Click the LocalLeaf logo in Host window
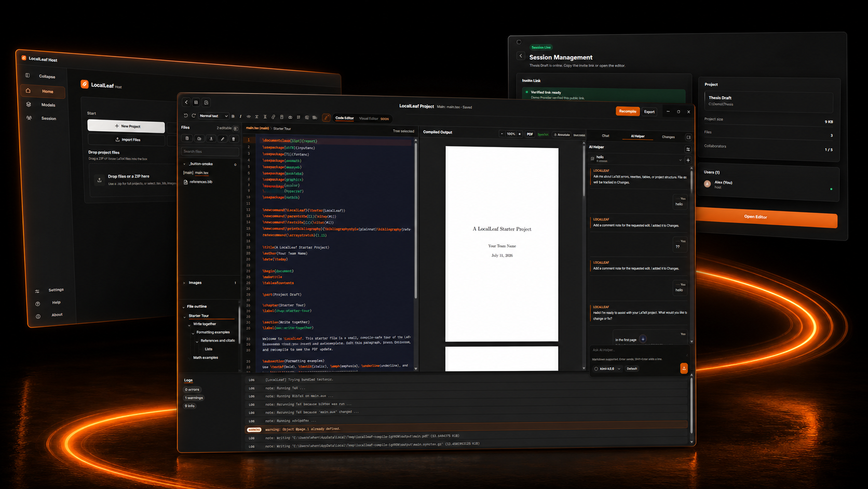The image size is (868, 489). click(x=85, y=84)
